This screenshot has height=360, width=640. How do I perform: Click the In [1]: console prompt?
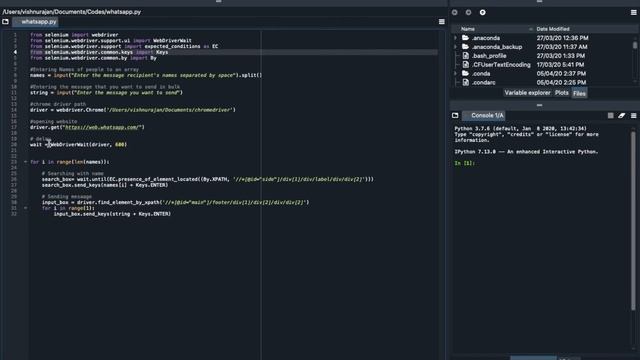pyautogui.click(x=464, y=163)
